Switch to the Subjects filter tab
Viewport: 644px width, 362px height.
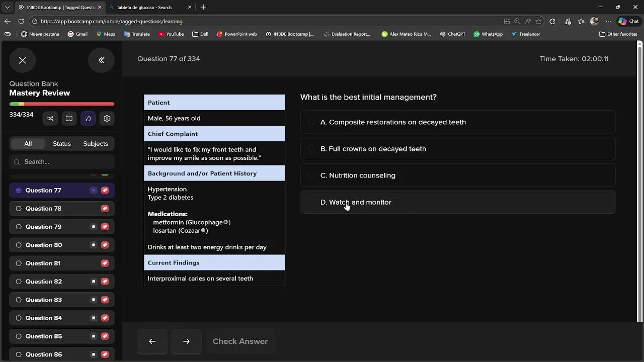[96, 144]
